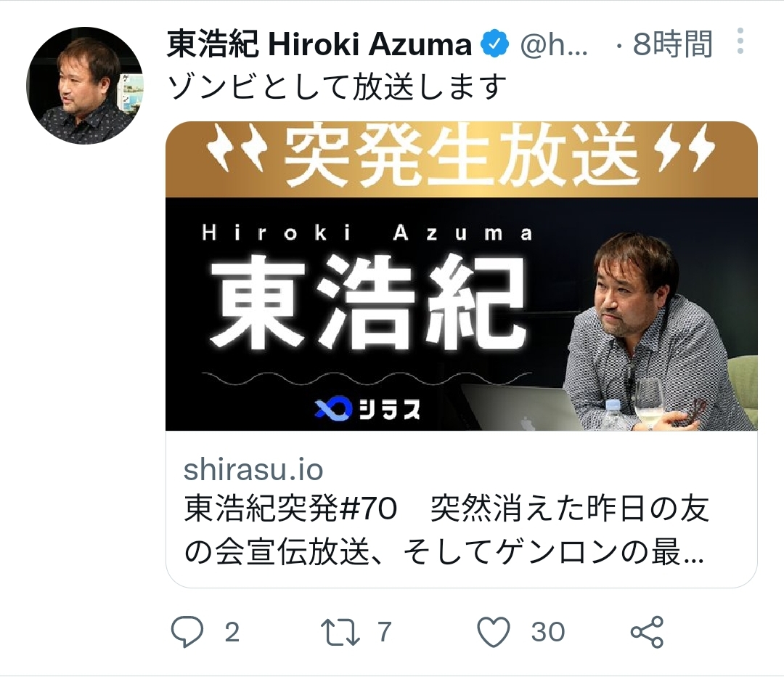This screenshot has height=677, width=784.
Task: View the reply count of 2
Action: (232, 632)
